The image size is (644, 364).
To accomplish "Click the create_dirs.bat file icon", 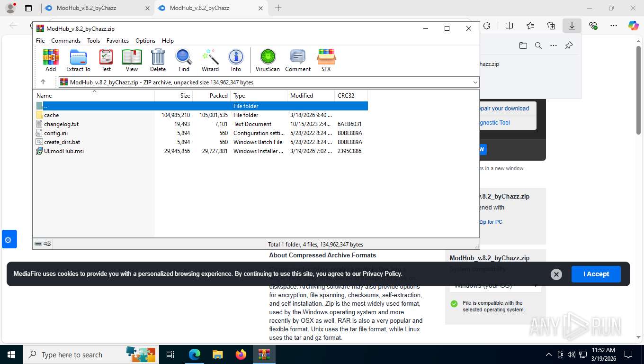I will click(x=40, y=142).
